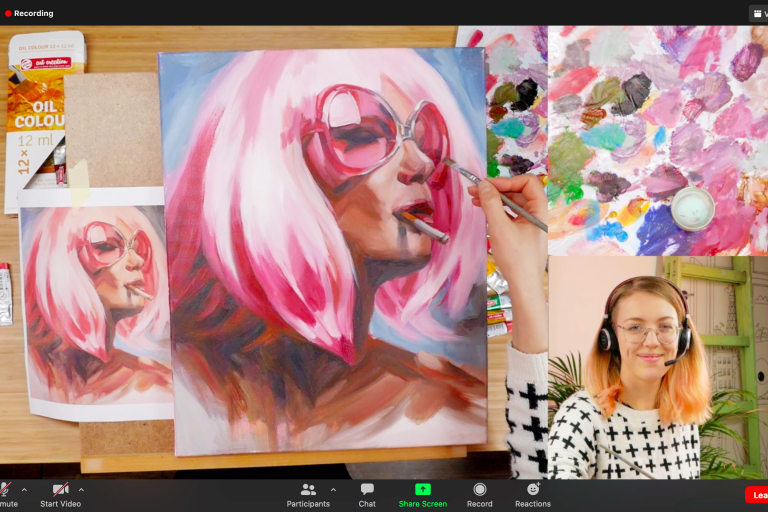The width and height of the screenshot is (768, 512).
Task: Click the 'Reactions' label text
Action: 533,504
